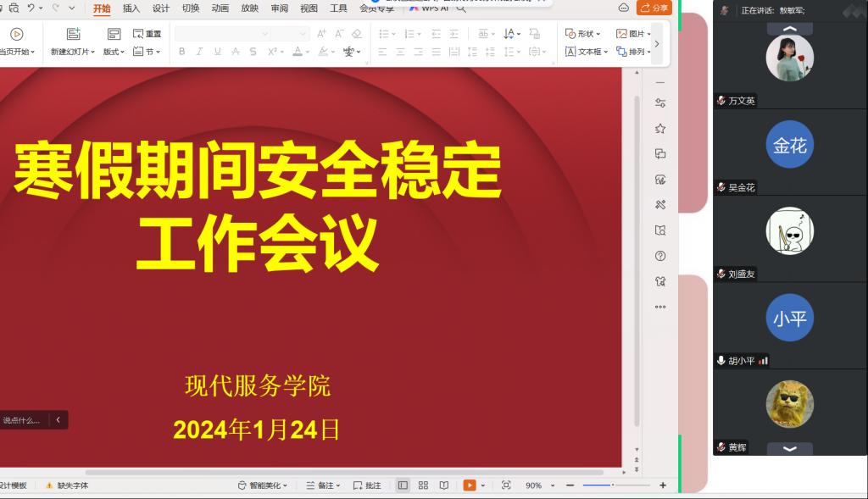Toggle bold text formatting
Screen dimensions: 868x499
coord(181,52)
